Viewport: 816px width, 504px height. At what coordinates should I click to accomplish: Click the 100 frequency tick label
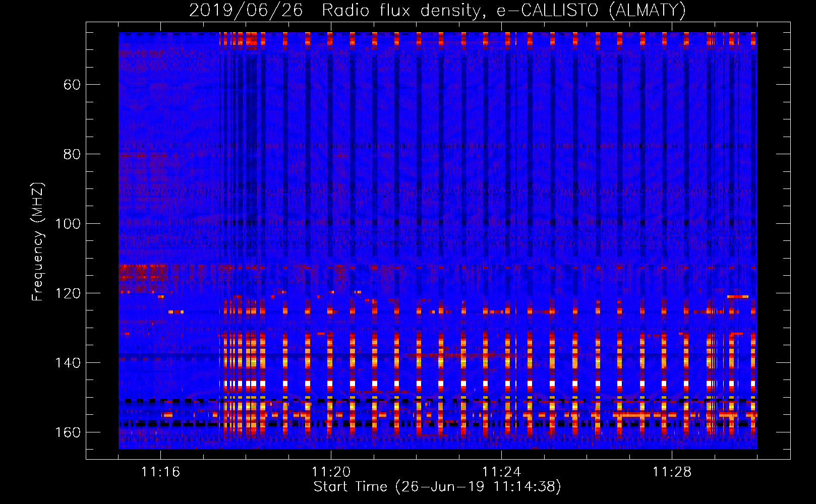(x=68, y=224)
